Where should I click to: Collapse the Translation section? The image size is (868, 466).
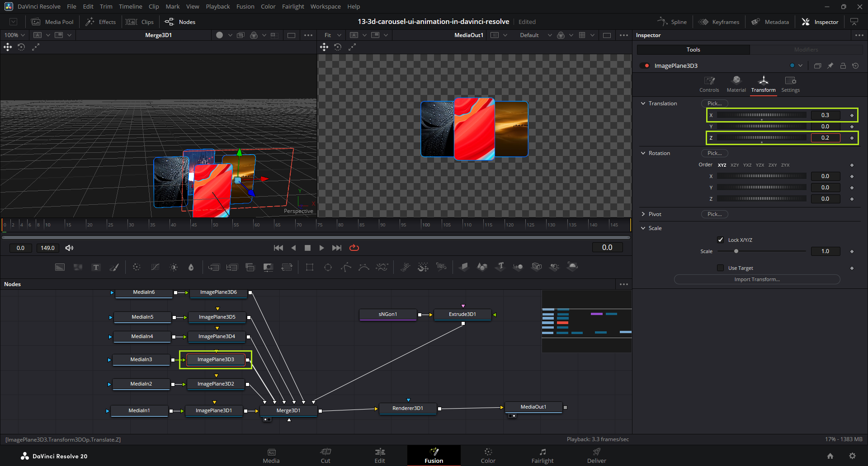point(643,104)
